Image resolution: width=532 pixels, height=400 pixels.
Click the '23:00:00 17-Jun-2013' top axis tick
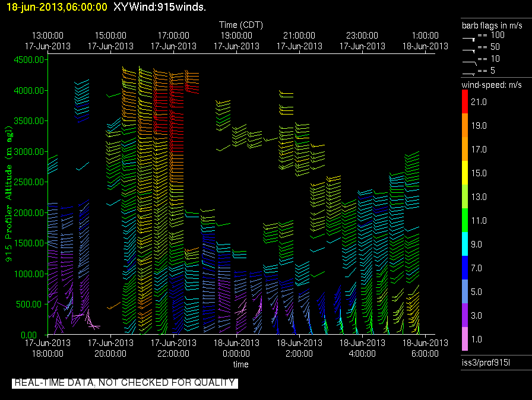(x=362, y=41)
